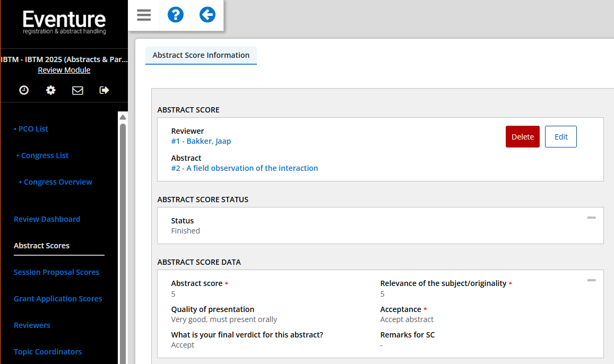The width and height of the screenshot is (614, 364).
Task: Open the envelope mail icon
Action: click(77, 90)
